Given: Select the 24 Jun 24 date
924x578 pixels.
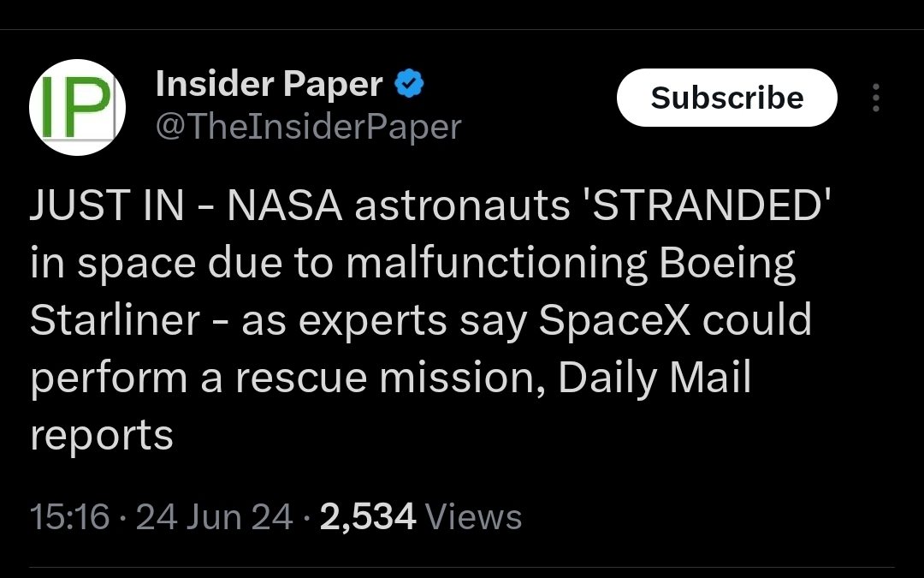Looking at the screenshot, I should (x=214, y=517).
